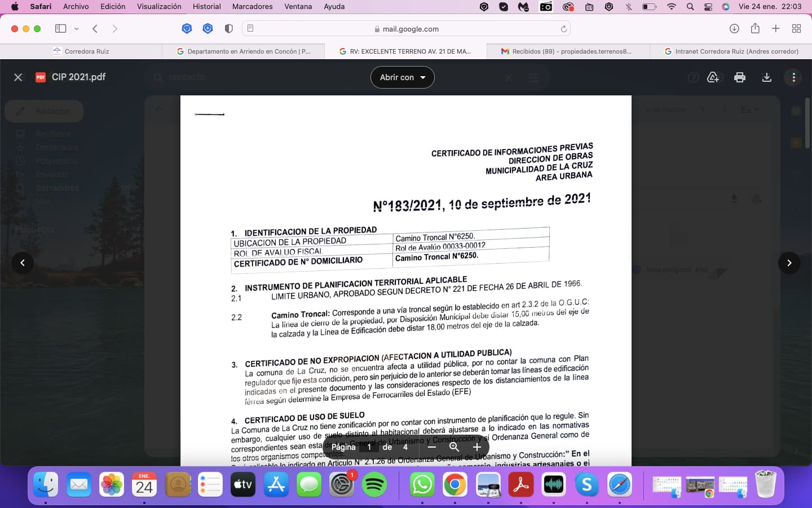Open Finder from the Dock
Viewport: 812px width, 508px height.
point(46,485)
